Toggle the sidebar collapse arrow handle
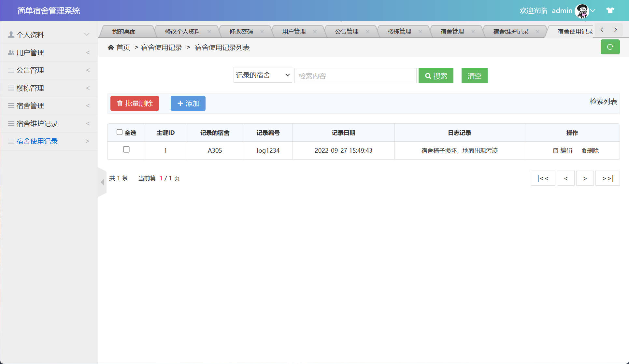The width and height of the screenshot is (629, 364). (x=102, y=182)
